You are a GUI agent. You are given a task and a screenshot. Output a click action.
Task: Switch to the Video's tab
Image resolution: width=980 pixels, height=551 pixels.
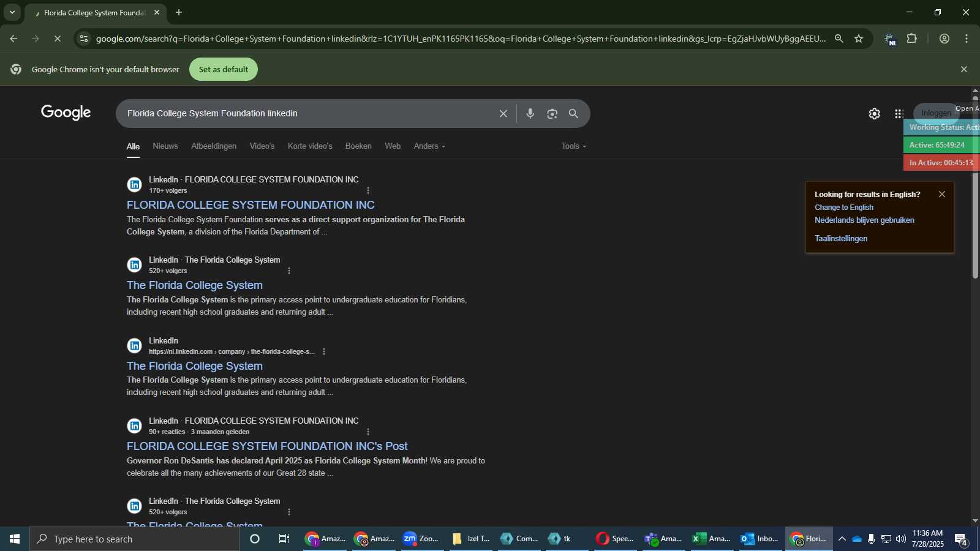click(x=262, y=146)
